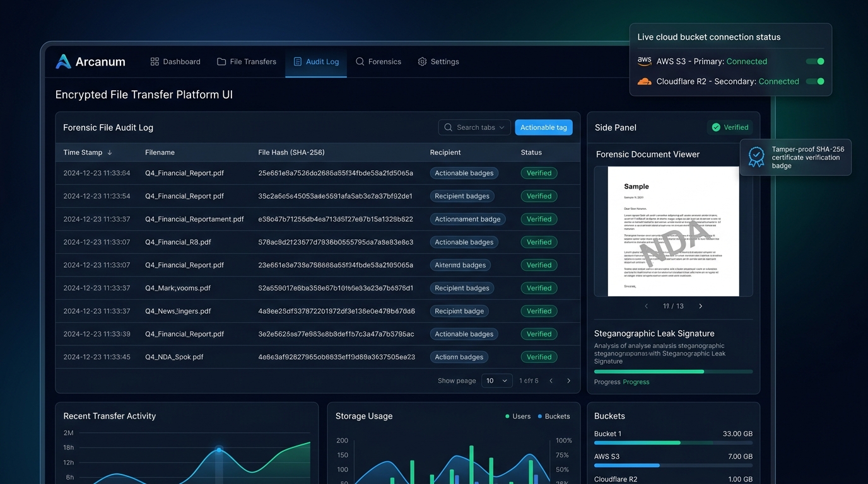Click the Users legend in Storage Usage

[518, 417]
